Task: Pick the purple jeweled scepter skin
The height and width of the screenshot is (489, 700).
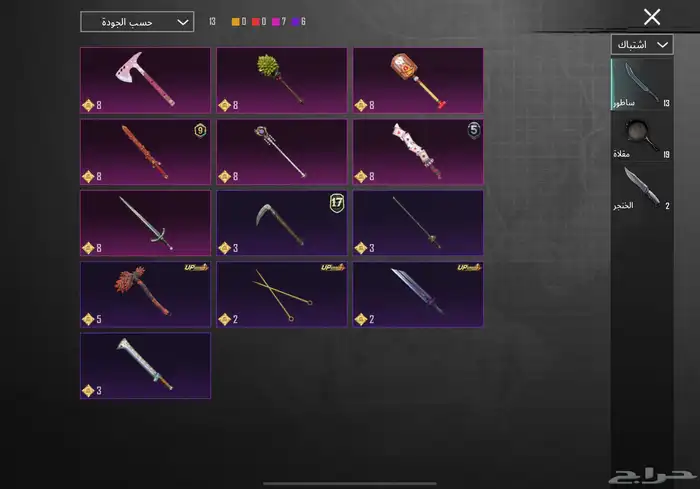Action: (282, 152)
